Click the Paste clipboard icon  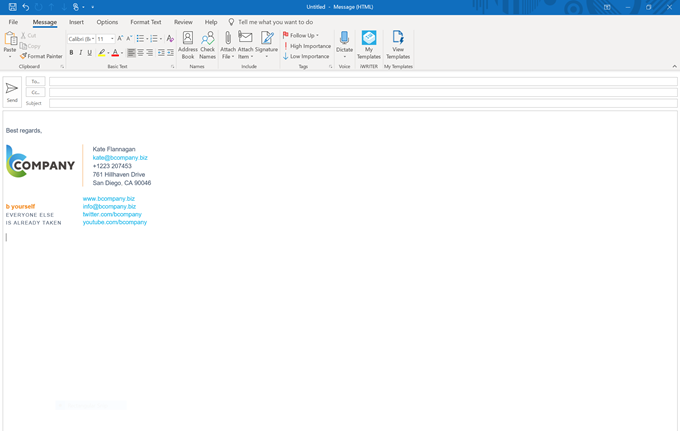tap(10, 39)
